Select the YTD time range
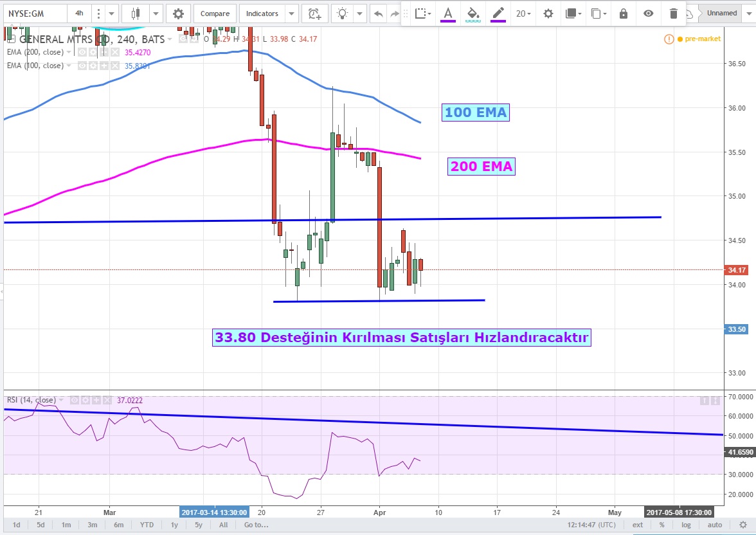This screenshot has height=535, width=756. coord(147,525)
